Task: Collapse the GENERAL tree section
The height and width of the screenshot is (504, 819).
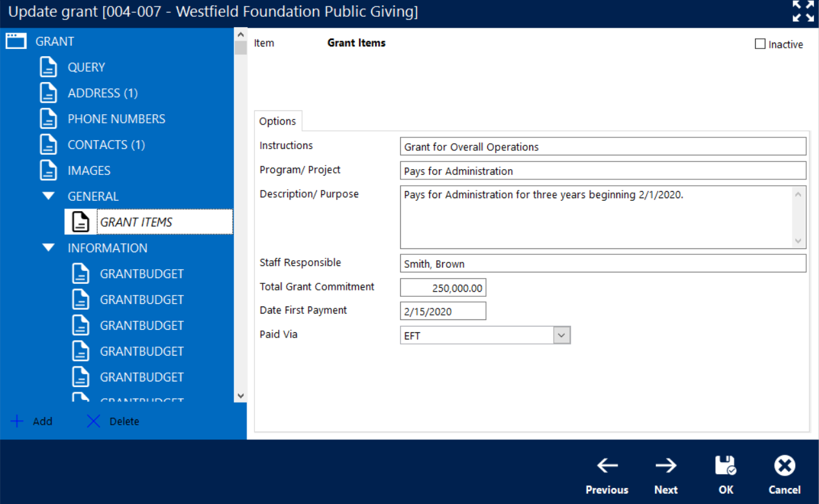Action: 48,196
